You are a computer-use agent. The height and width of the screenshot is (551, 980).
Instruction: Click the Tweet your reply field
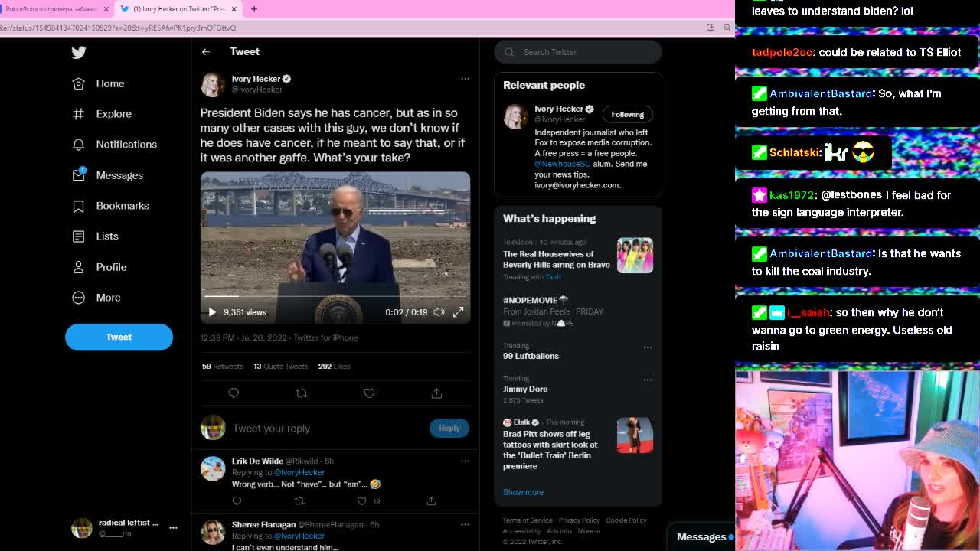(x=328, y=429)
